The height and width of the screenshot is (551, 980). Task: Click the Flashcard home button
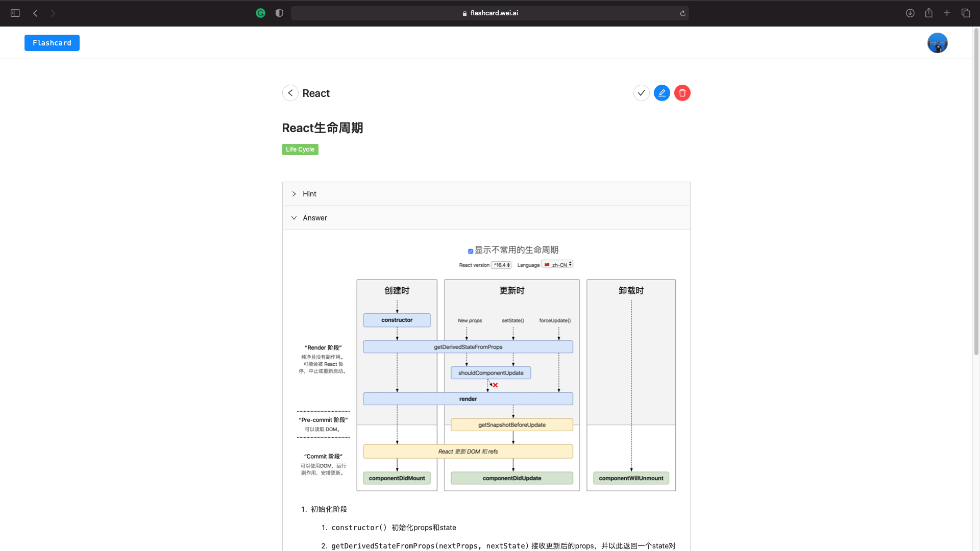(52, 43)
